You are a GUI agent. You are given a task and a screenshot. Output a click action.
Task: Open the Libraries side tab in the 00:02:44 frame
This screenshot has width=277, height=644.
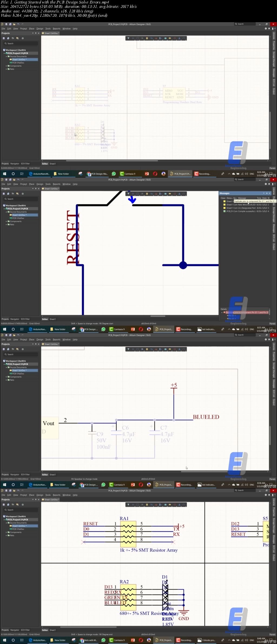click(274, 36)
